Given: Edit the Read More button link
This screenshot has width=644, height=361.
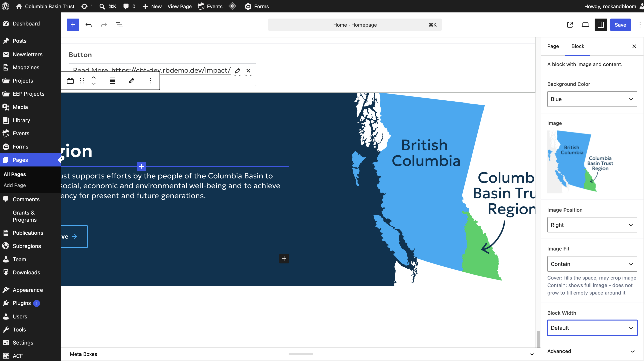Looking at the screenshot, I should click(237, 71).
